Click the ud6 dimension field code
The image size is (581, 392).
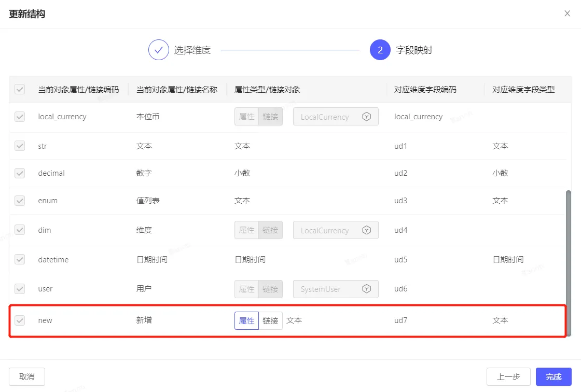400,289
